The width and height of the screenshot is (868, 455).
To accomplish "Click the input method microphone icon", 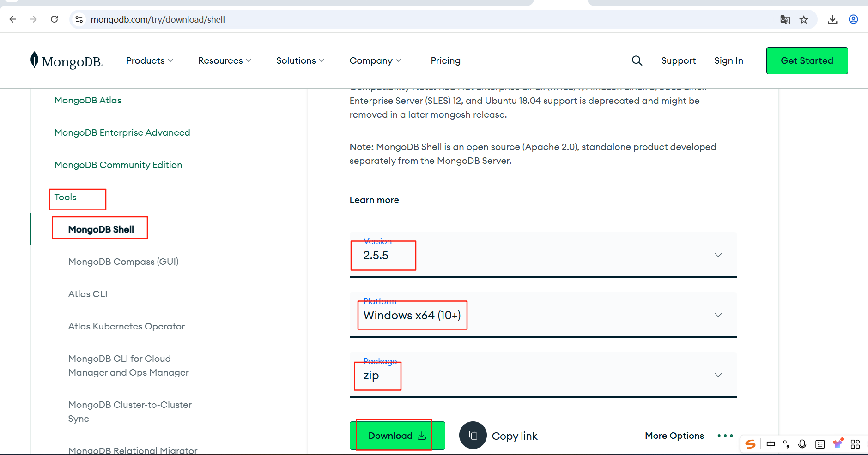I will tap(802, 444).
